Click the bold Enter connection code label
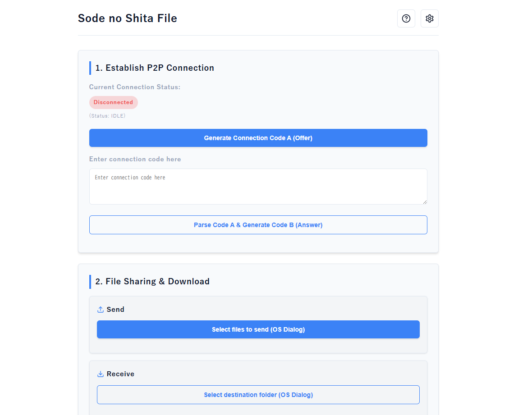The image size is (532, 415). click(135, 160)
